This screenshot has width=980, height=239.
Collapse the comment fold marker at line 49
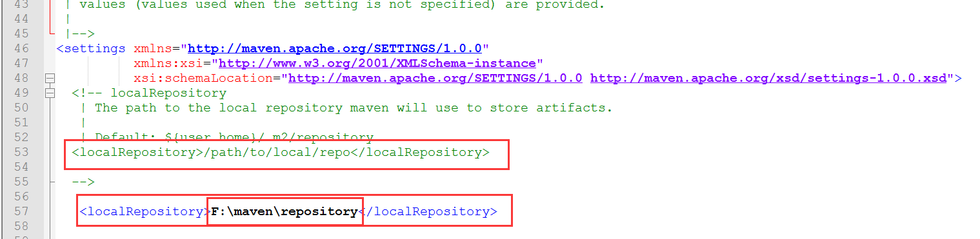[x=50, y=93]
